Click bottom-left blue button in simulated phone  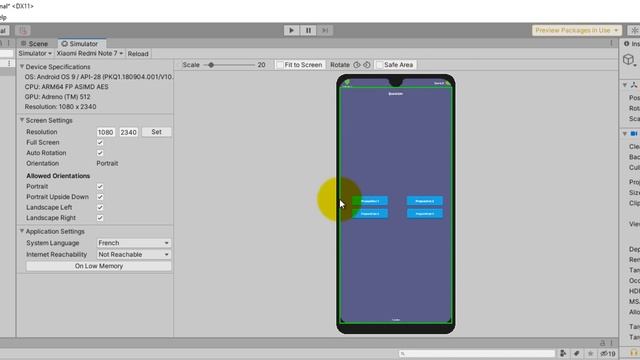point(369,213)
